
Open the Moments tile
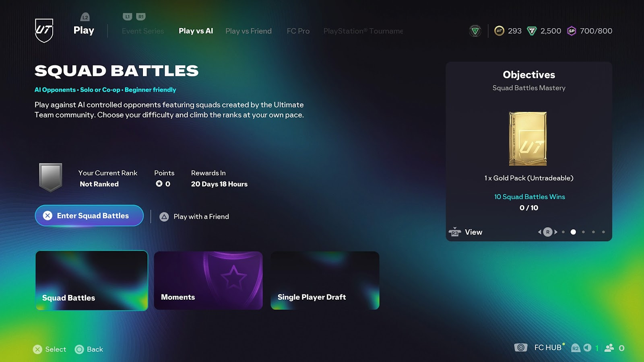208,281
